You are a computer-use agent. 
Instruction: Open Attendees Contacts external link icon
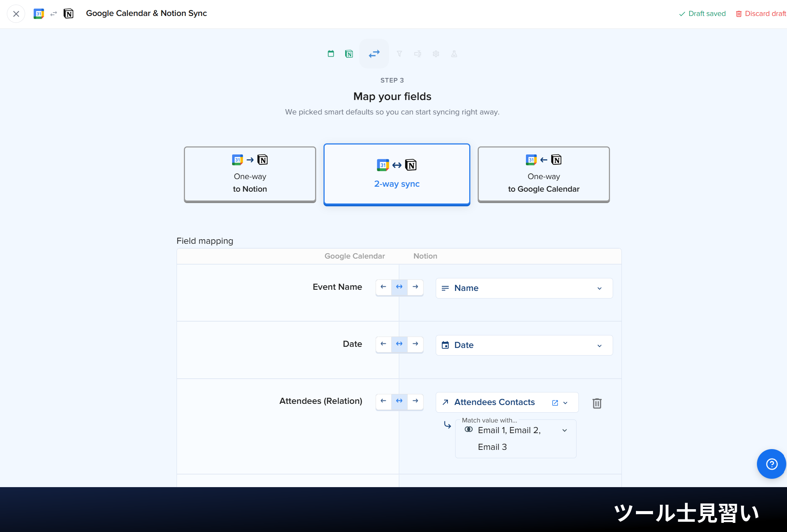click(555, 403)
